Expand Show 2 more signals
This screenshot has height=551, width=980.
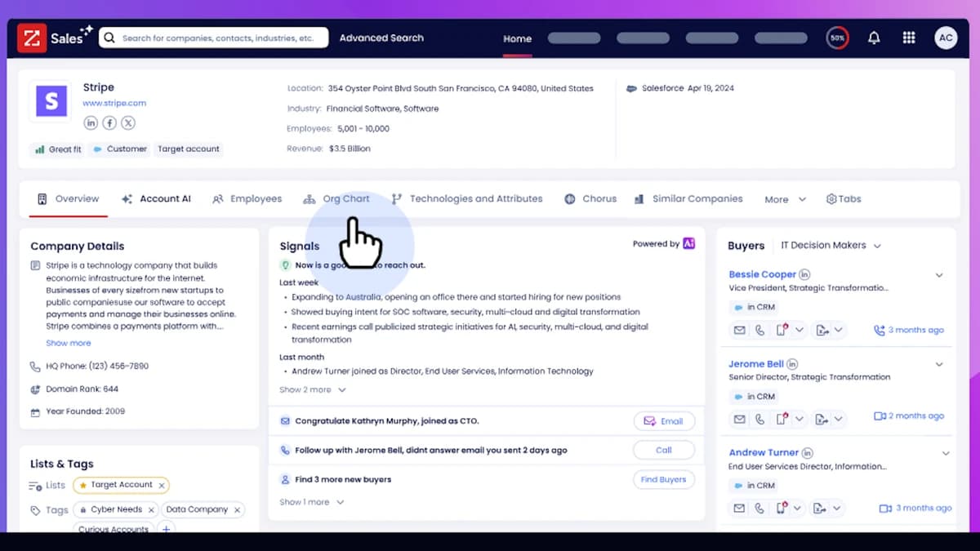313,389
